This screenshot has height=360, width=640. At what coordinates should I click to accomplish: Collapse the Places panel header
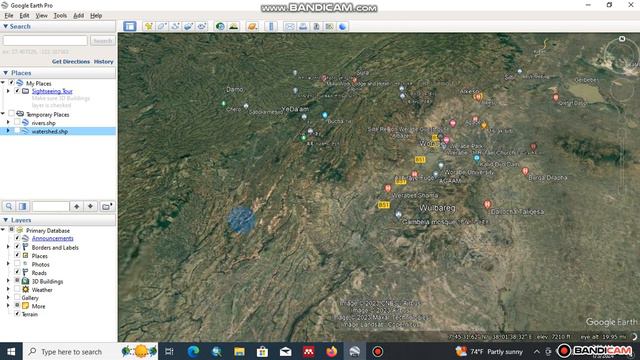6,73
